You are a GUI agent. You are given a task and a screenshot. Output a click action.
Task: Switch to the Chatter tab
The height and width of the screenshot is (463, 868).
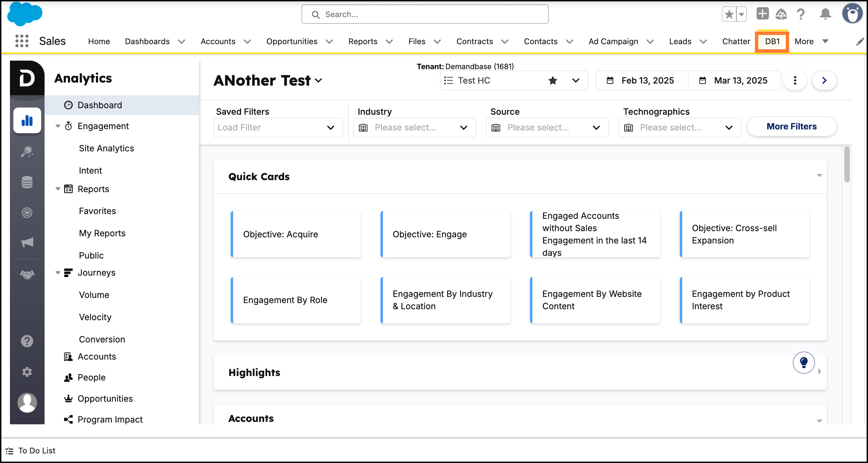point(736,41)
